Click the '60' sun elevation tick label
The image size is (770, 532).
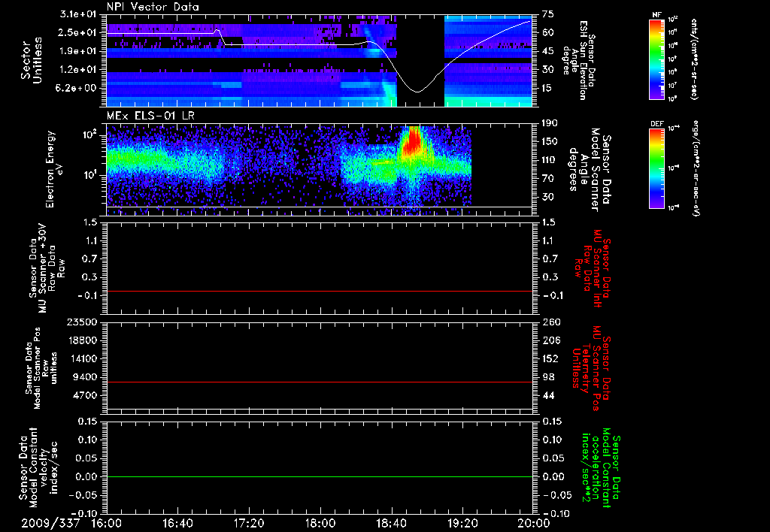click(x=548, y=32)
